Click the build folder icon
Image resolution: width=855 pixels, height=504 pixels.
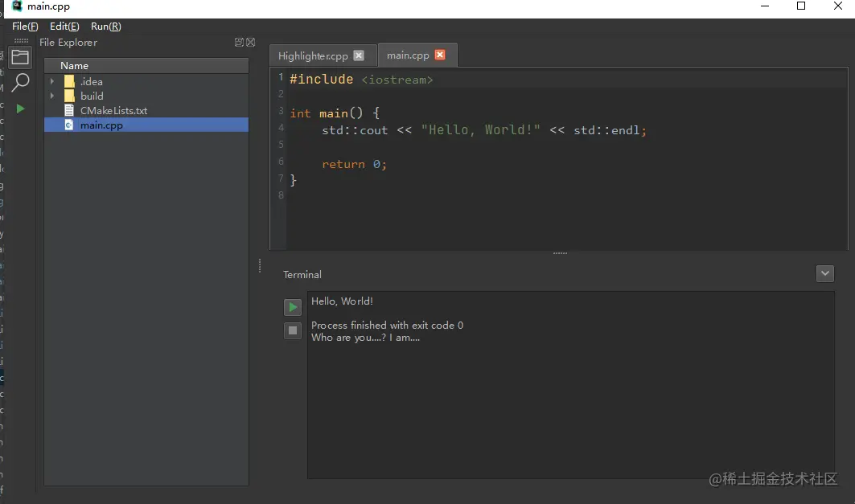coord(69,96)
